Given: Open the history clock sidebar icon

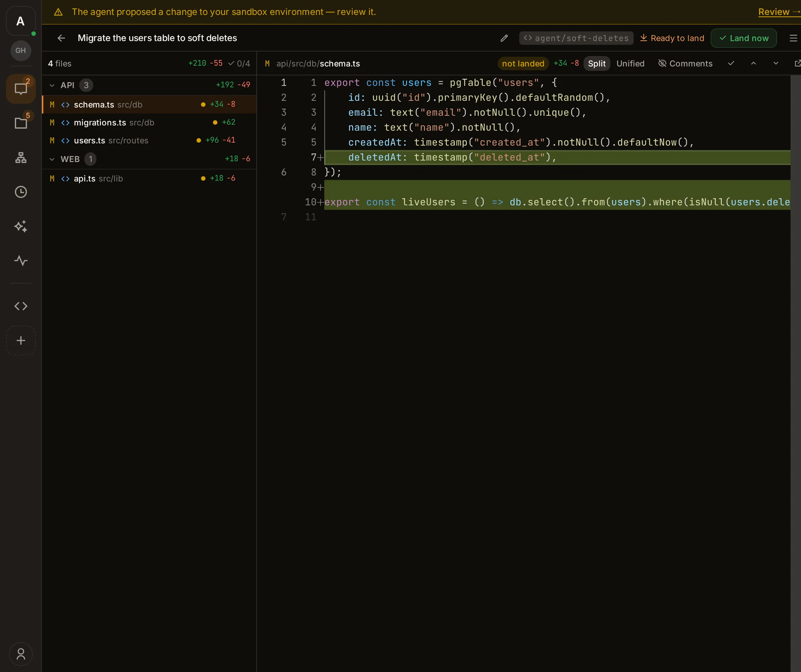Looking at the screenshot, I should [x=21, y=192].
